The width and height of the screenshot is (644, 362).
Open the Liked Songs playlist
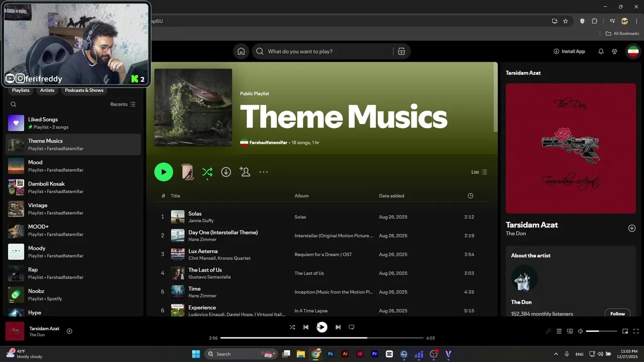click(73, 123)
